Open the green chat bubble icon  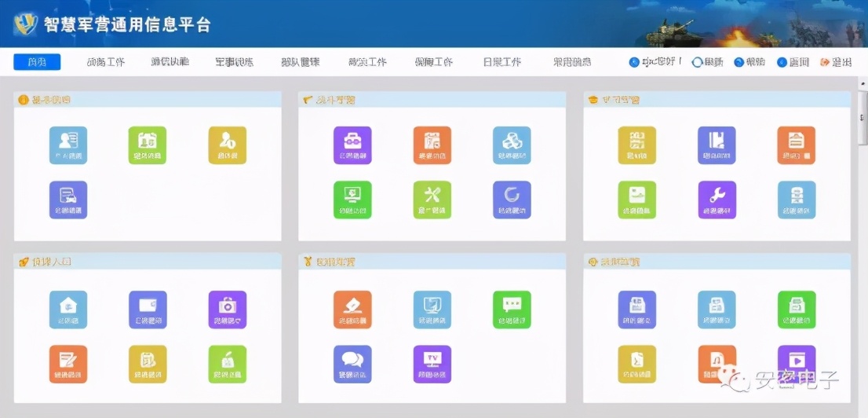coord(512,309)
